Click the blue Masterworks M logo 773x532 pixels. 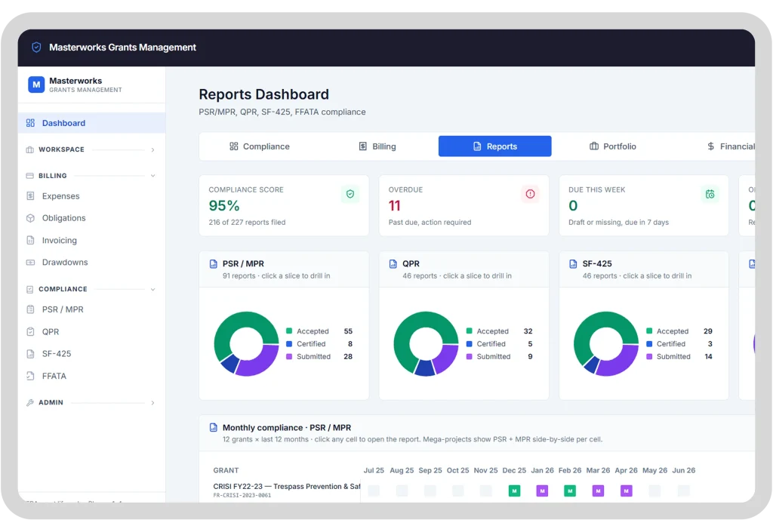(x=36, y=85)
